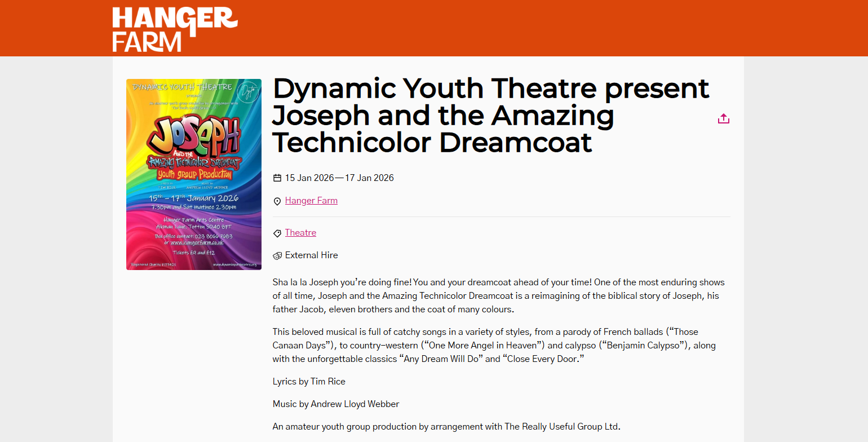Click the External Hire label
This screenshot has height=442, width=868.
click(311, 255)
